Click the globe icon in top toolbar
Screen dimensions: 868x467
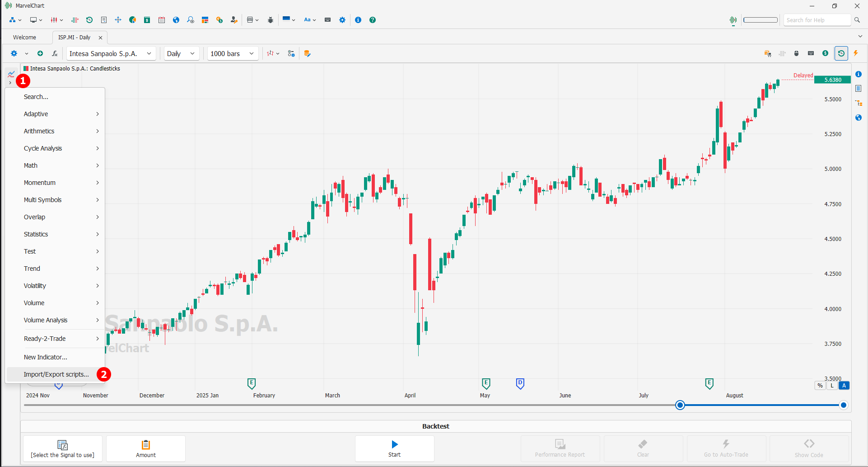[176, 20]
